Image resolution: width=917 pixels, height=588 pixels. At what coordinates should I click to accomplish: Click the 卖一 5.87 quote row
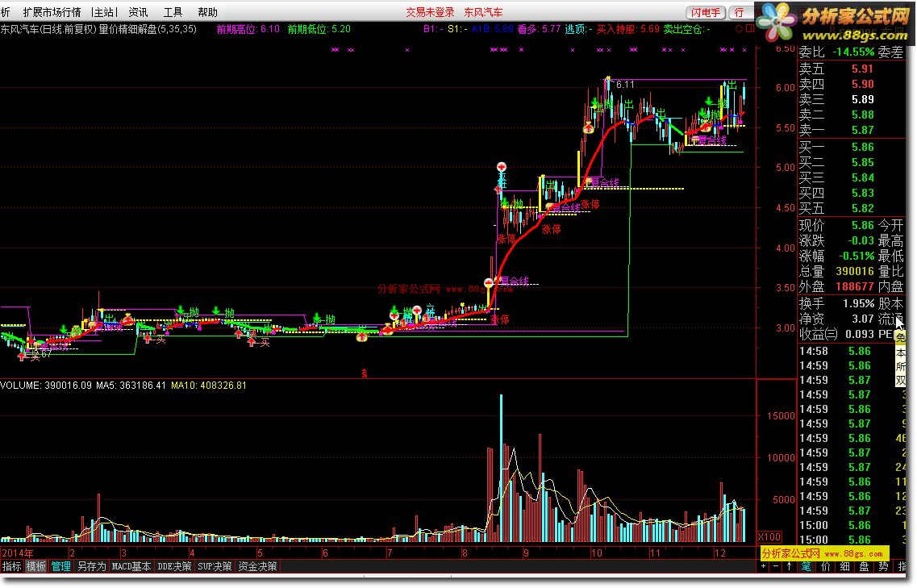[x=851, y=130]
